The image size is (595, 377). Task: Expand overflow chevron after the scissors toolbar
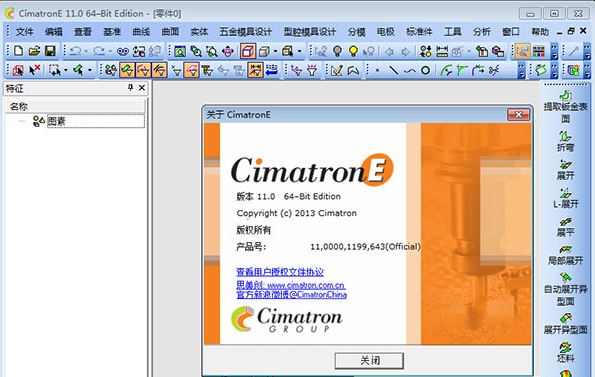tap(522, 71)
